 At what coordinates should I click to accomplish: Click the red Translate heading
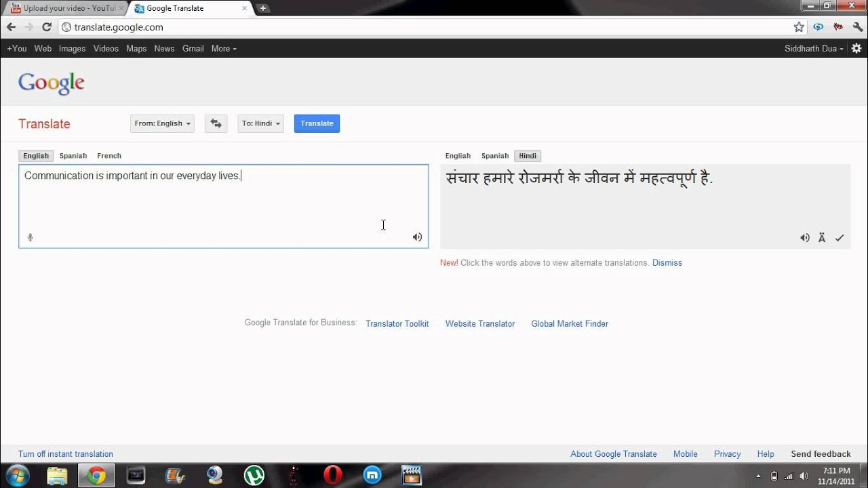coord(44,123)
